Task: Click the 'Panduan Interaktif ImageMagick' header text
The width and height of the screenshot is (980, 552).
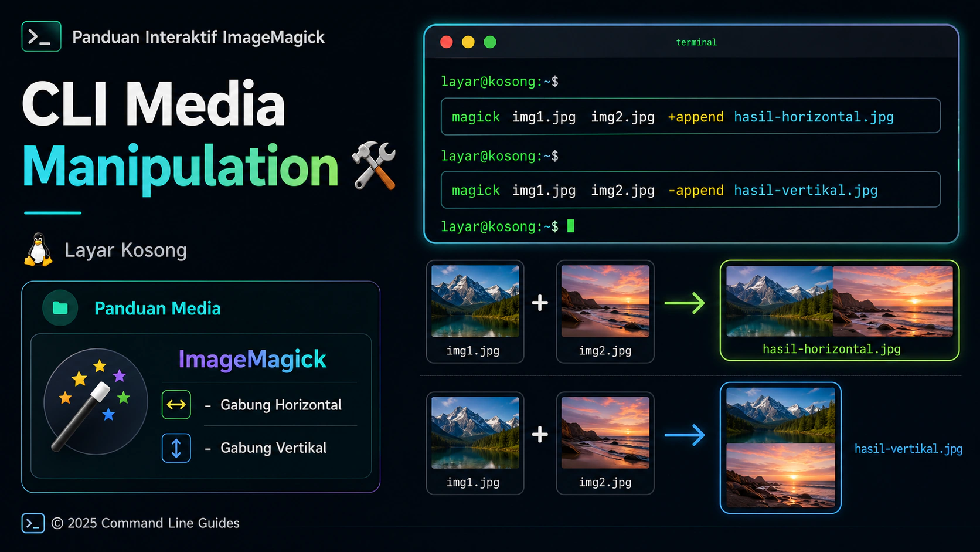Action: pos(198,37)
